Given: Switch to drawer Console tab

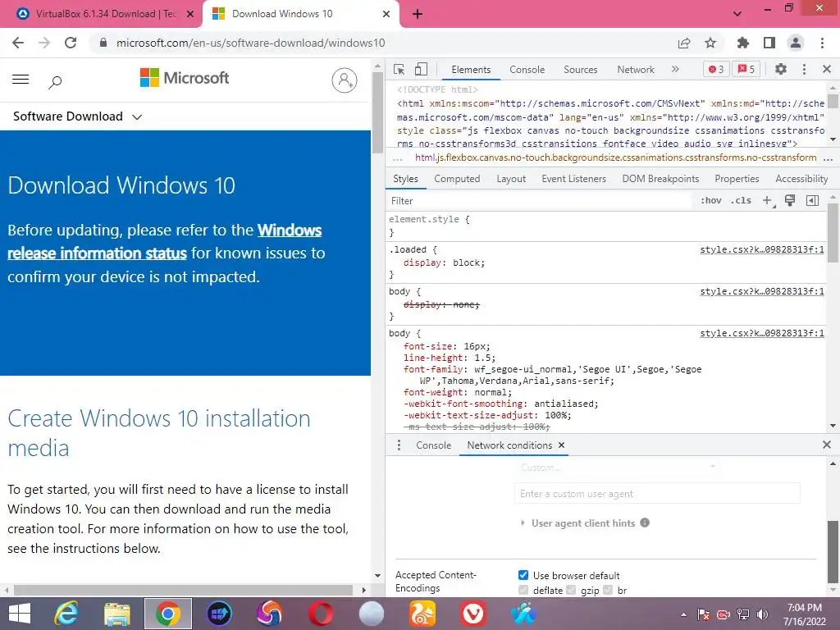Looking at the screenshot, I should click(433, 445).
